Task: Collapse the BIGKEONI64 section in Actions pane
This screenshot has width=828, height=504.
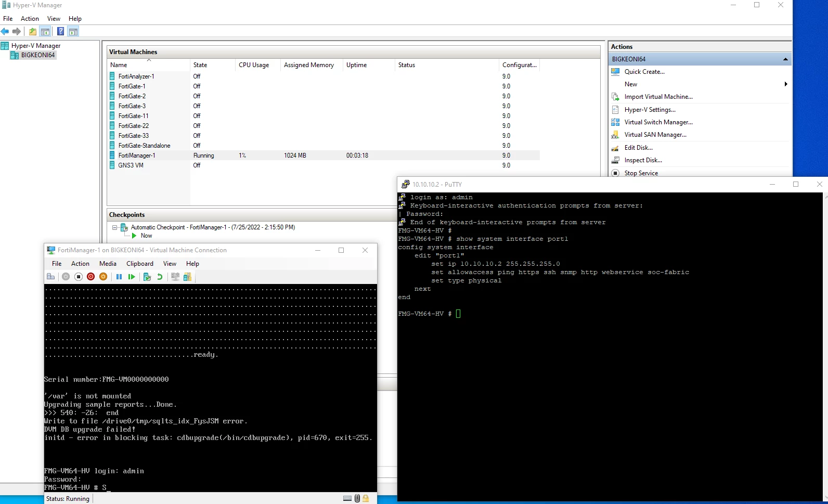Action: click(x=785, y=59)
